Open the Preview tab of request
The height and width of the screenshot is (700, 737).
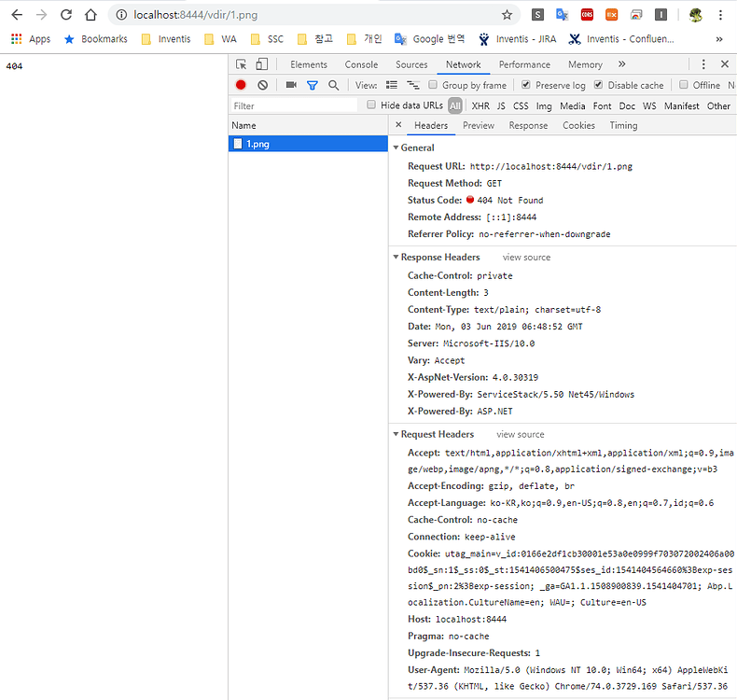point(478,125)
